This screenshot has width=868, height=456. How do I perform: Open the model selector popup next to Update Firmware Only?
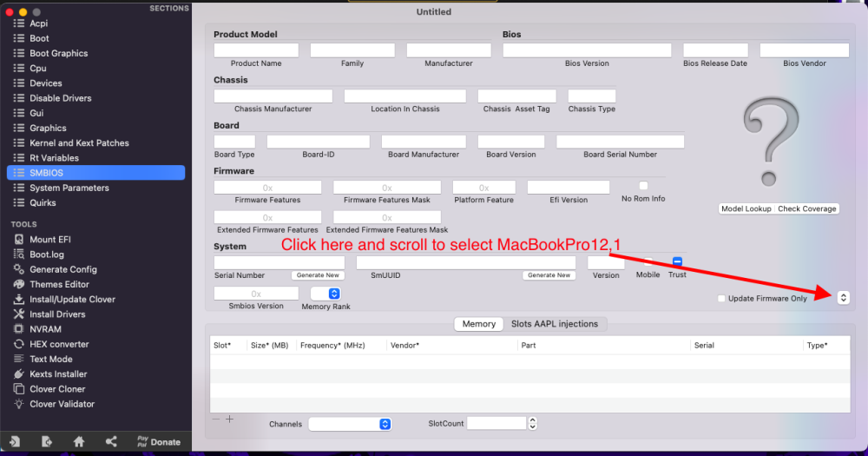[843, 298]
